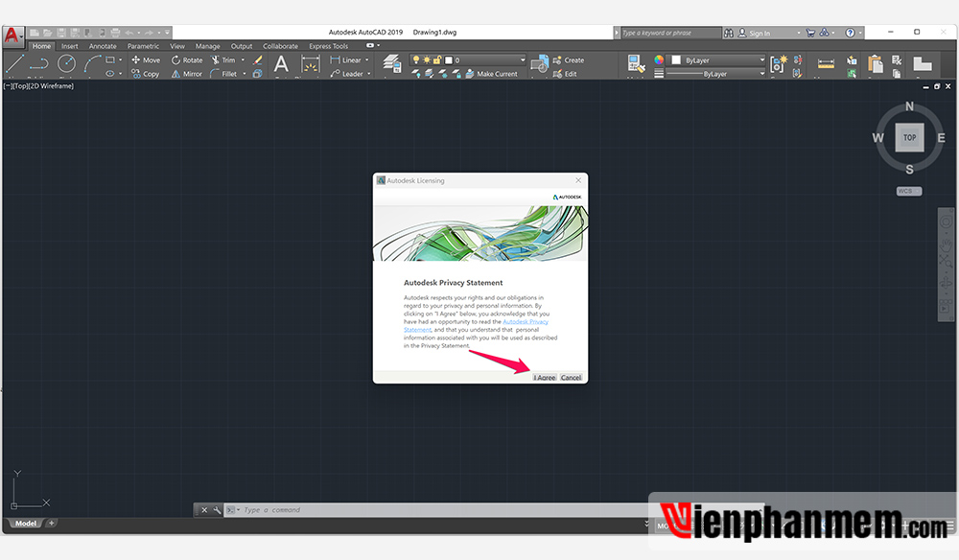
Task: Click the Print icon in quick access toolbar
Action: point(115,33)
